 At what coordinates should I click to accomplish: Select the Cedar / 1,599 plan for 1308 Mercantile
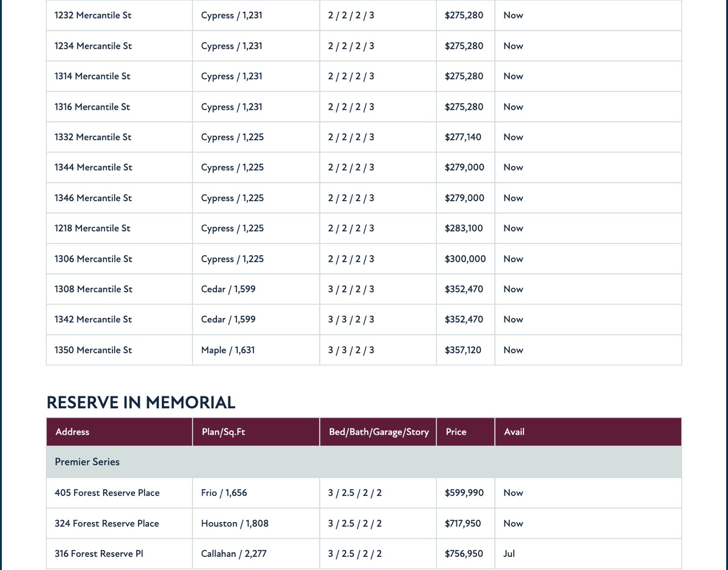228,289
